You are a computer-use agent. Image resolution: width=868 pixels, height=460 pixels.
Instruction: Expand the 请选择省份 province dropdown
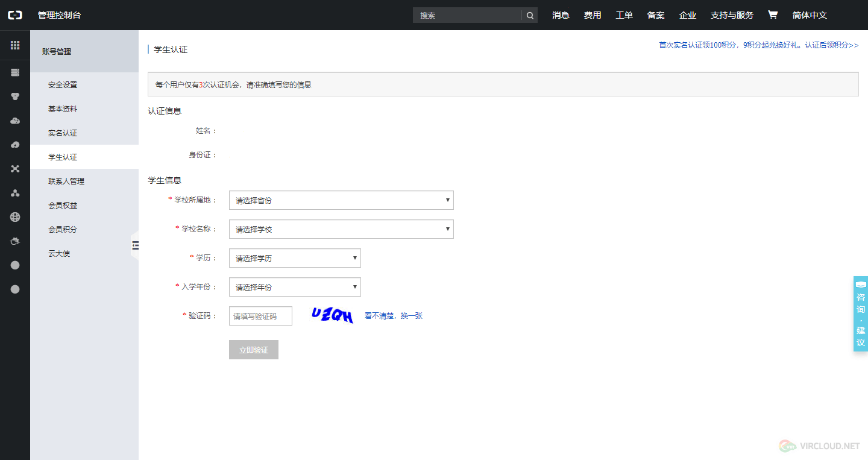pos(341,200)
